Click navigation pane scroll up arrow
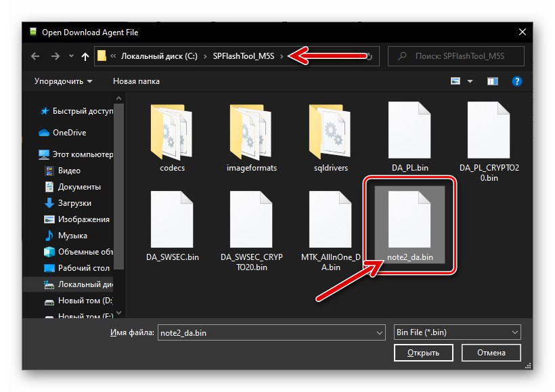 pos(119,98)
